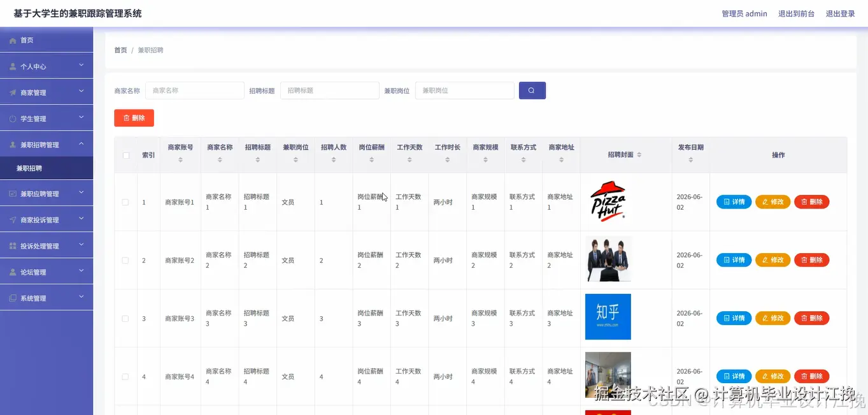
Task: Sort by 招聘人数 column arrows
Action: [334, 160]
